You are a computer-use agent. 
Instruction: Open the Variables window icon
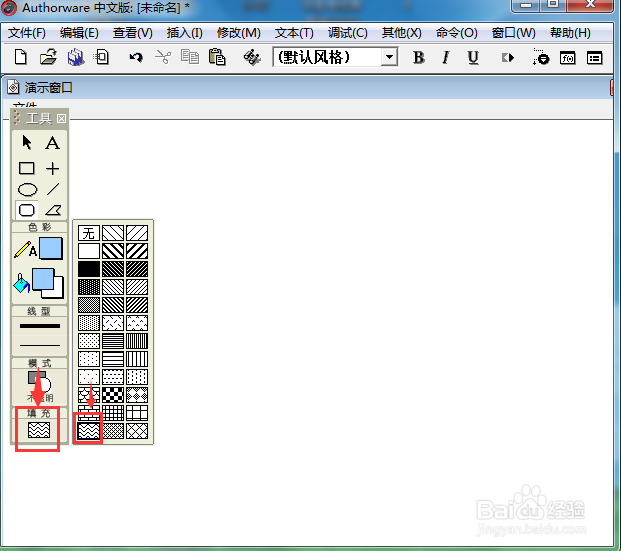(x=594, y=58)
